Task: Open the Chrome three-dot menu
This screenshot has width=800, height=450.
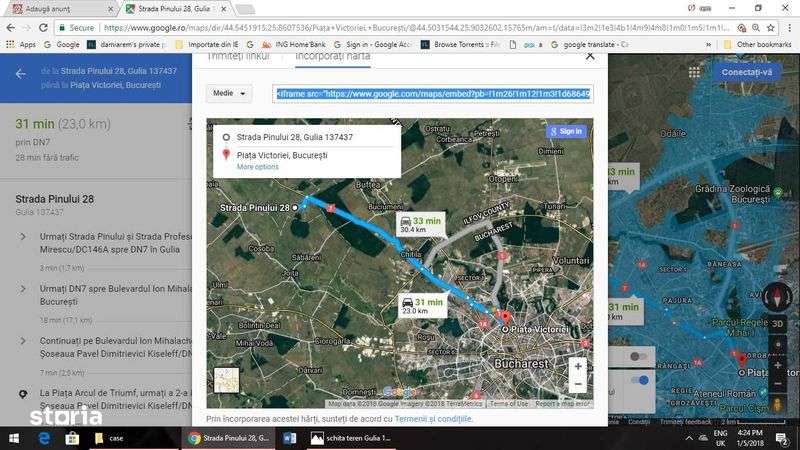Action: pyautogui.click(x=789, y=28)
